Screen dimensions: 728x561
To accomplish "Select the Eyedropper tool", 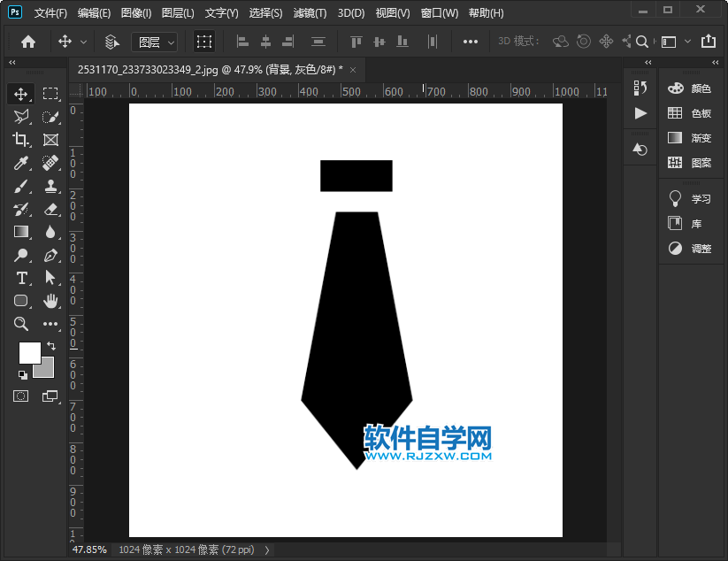I will [21, 162].
